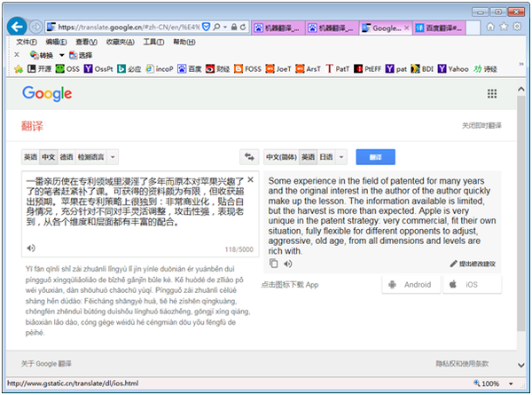Select 中文 as source language
Image resolution: width=532 pixels, height=395 pixels.
49,157
